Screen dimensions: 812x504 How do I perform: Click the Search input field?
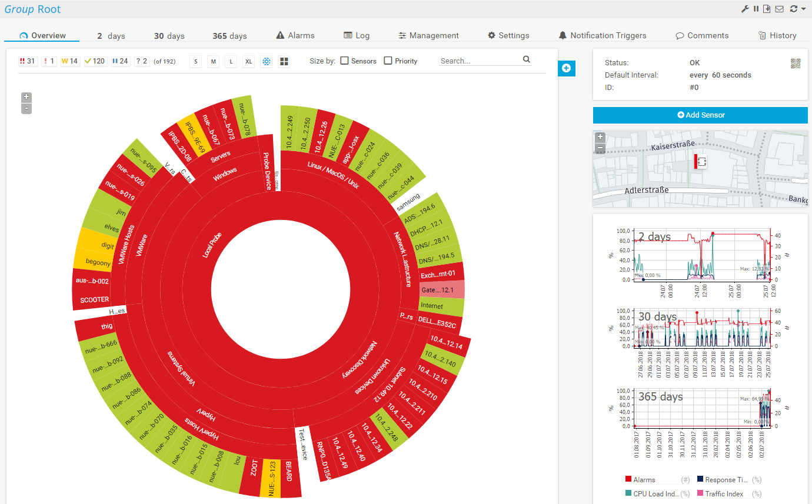(479, 61)
